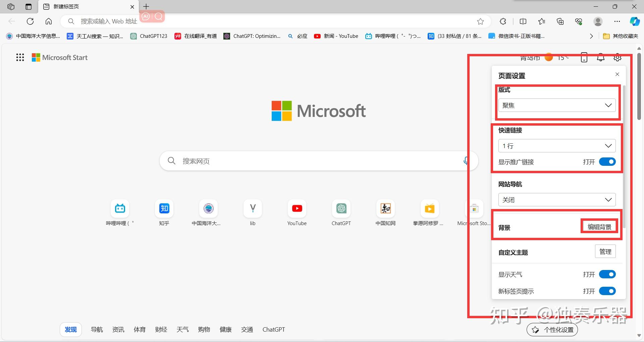Image resolution: width=644 pixels, height=342 pixels.
Task: Open the 必应 bookmark
Action: (x=298, y=36)
